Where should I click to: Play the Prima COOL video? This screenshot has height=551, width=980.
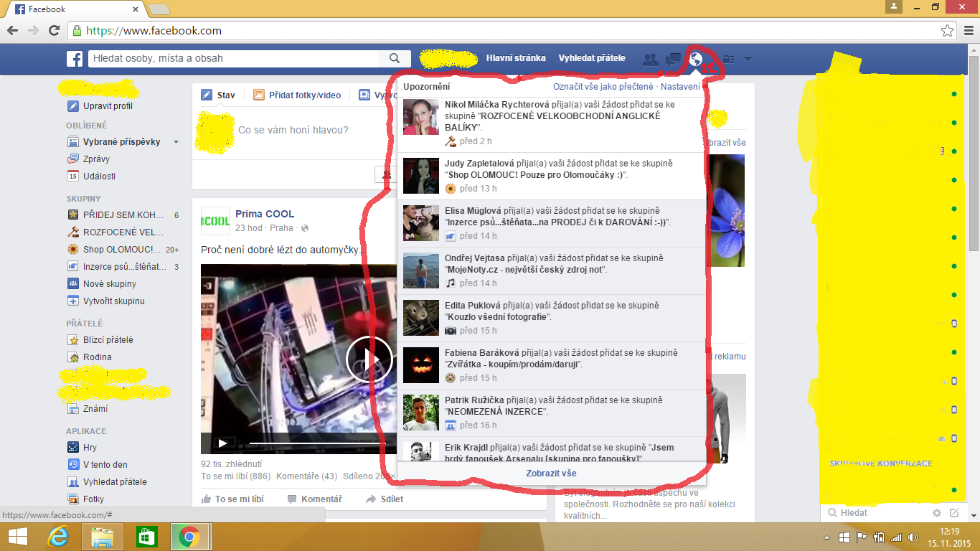pos(369,359)
